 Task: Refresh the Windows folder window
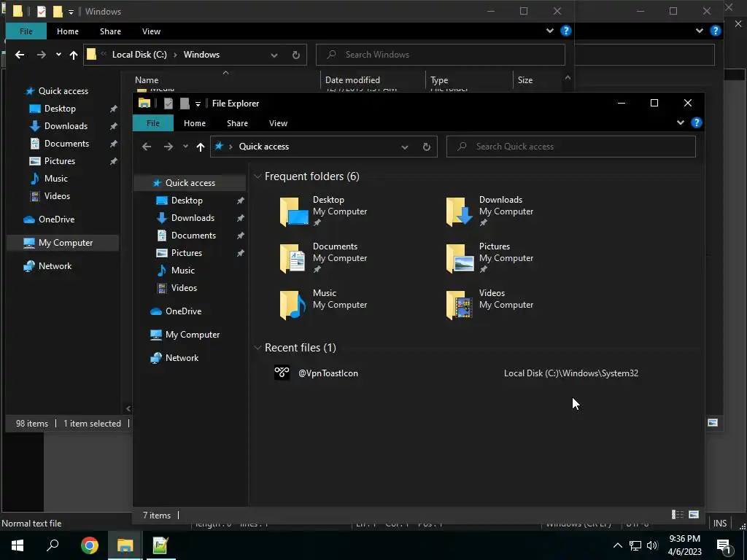pyautogui.click(x=296, y=55)
